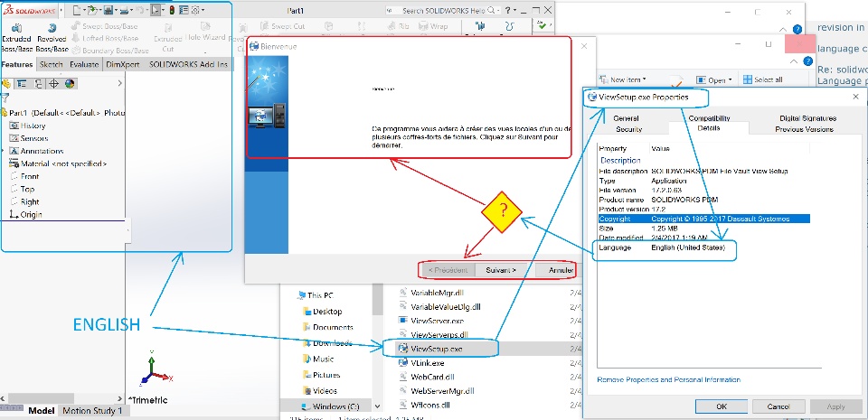Open the Save dropdown arrow
The width and height of the screenshot is (868, 420).
(x=115, y=9)
